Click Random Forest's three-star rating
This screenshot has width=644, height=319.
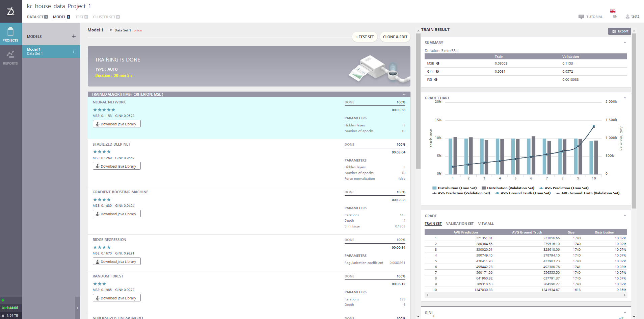(x=100, y=284)
